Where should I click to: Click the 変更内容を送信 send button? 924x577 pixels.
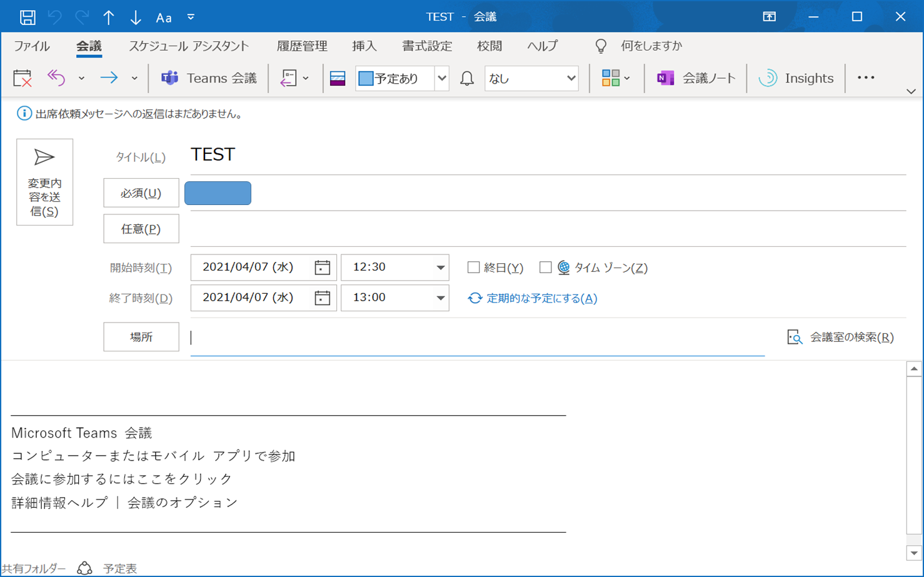[x=44, y=182]
